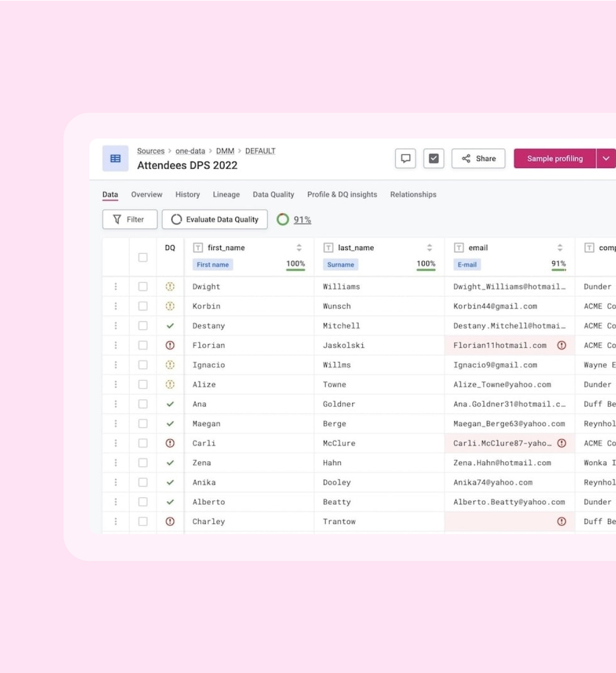Check the checkbox for the Destany row
The width and height of the screenshot is (616, 673).
[143, 326]
